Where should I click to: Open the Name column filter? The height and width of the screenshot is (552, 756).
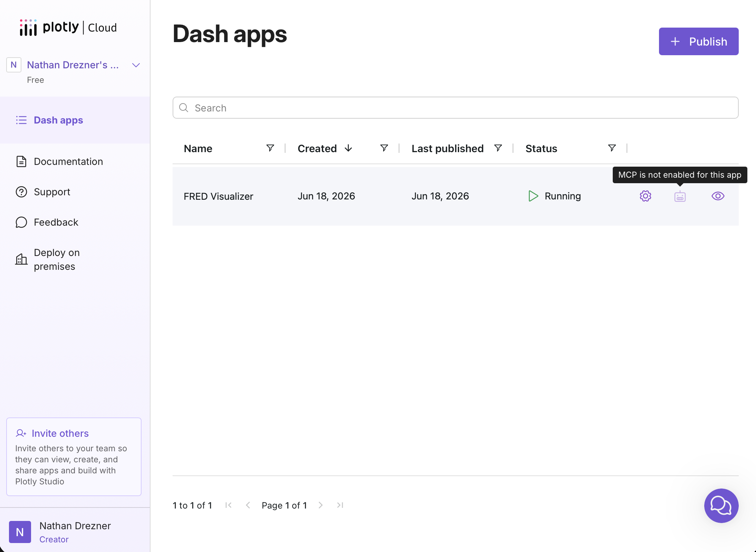point(270,148)
